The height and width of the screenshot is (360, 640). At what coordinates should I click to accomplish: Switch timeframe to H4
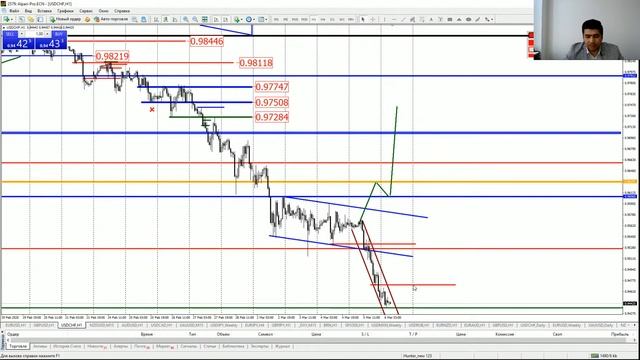click(323, 19)
